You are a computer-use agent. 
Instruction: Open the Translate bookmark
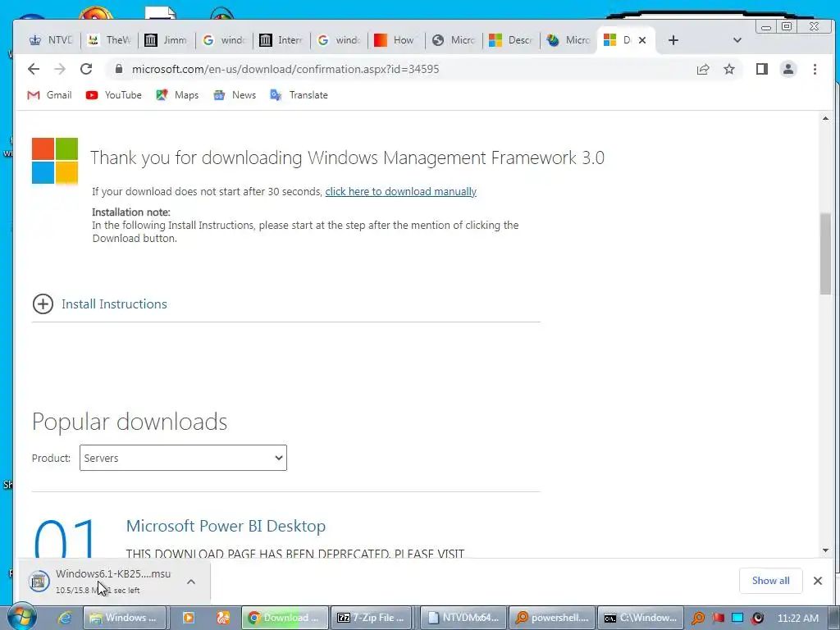(x=299, y=95)
